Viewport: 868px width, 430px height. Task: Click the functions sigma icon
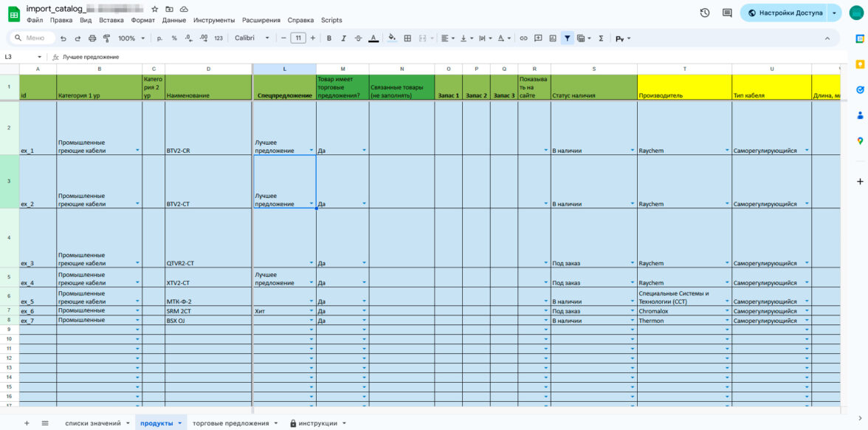tap(601, 38)
